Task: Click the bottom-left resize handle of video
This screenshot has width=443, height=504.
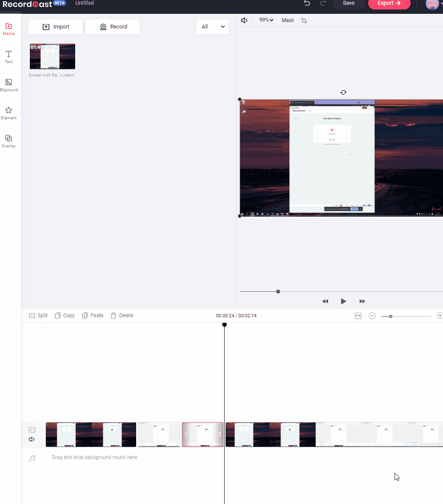Action: pos(240,216)
